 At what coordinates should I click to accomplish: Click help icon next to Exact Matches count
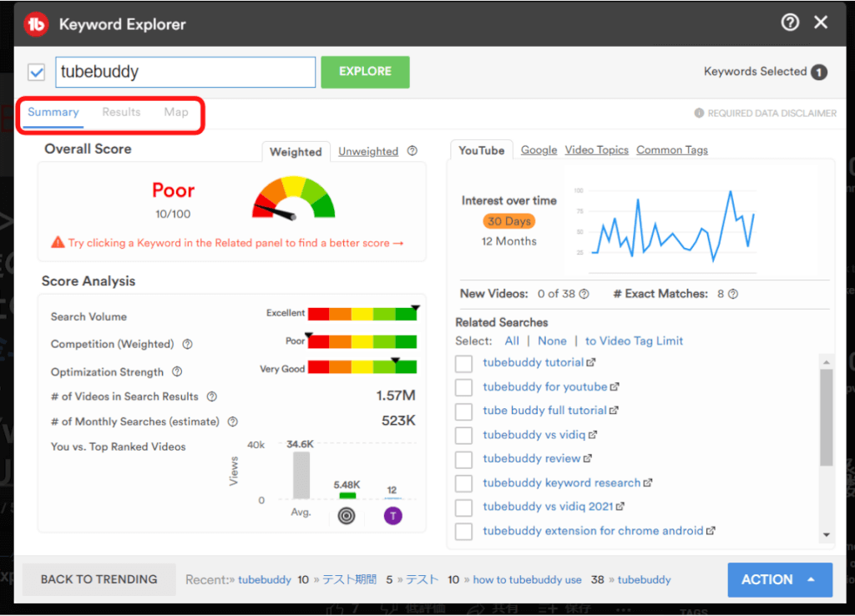(x=733, y=294)
